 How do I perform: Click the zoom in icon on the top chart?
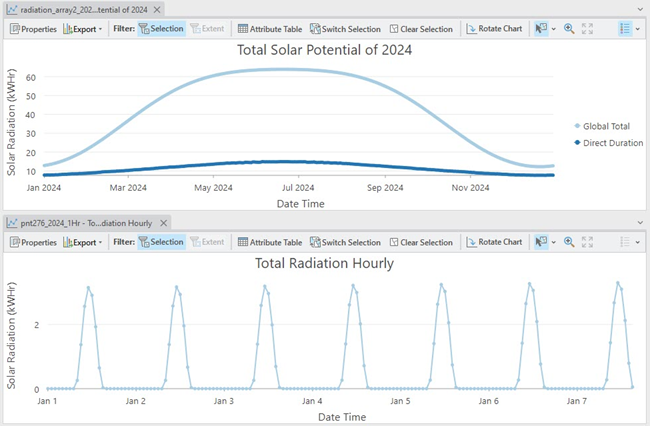click(569, 29)
